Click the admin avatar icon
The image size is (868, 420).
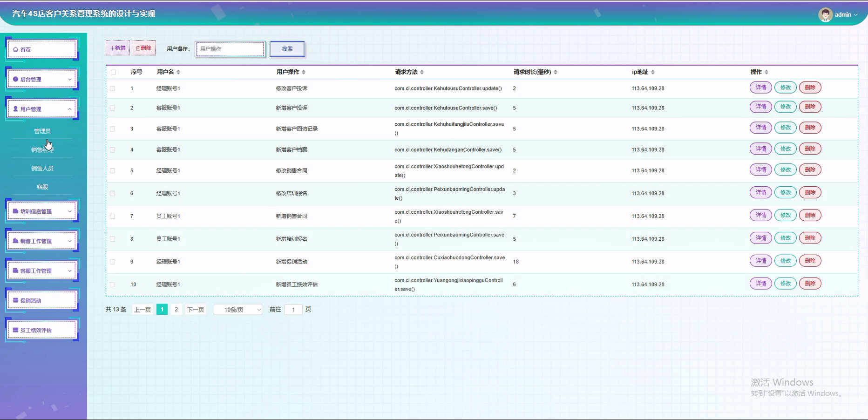pyautogui.click(x=825, y=15)
